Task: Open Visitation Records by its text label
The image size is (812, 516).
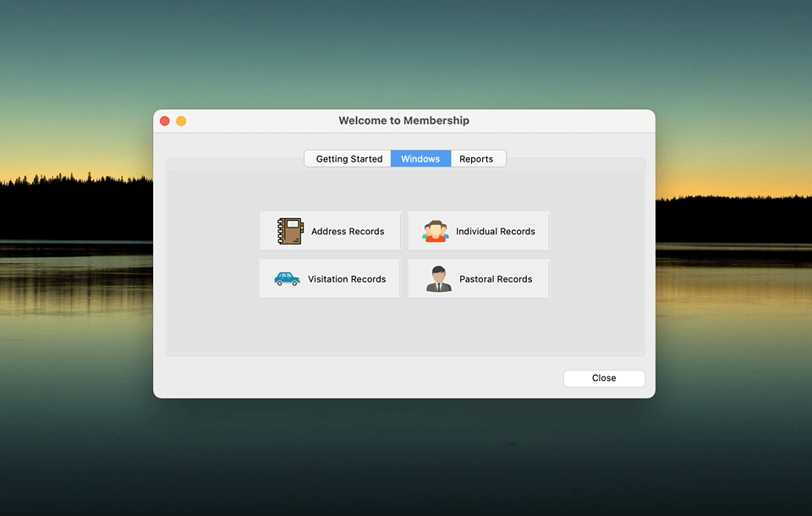Action: [x=346, y=279]
